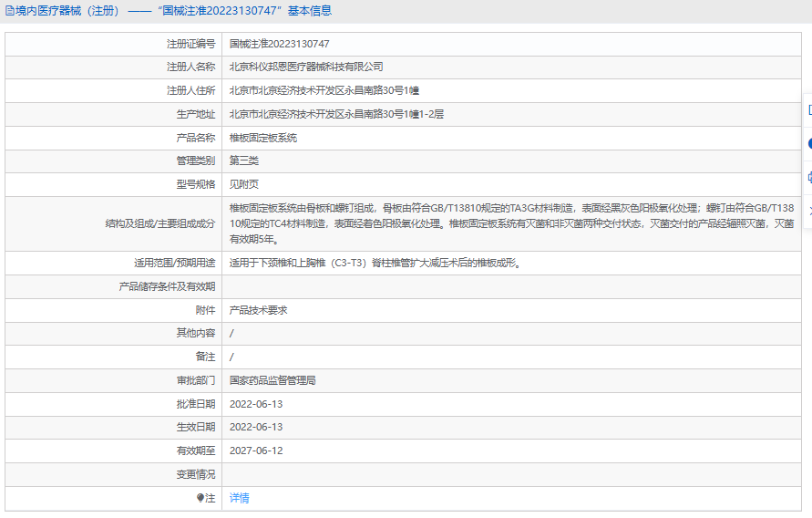Click the slash value in 其他内容 row

point(231,333)
